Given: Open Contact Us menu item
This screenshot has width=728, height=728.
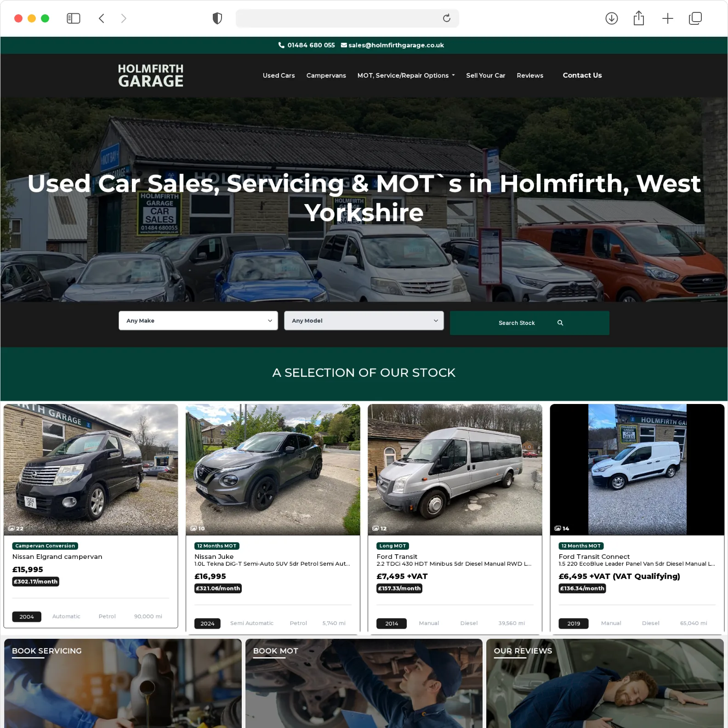Looking at the screenshot, I should click(582, 75).
